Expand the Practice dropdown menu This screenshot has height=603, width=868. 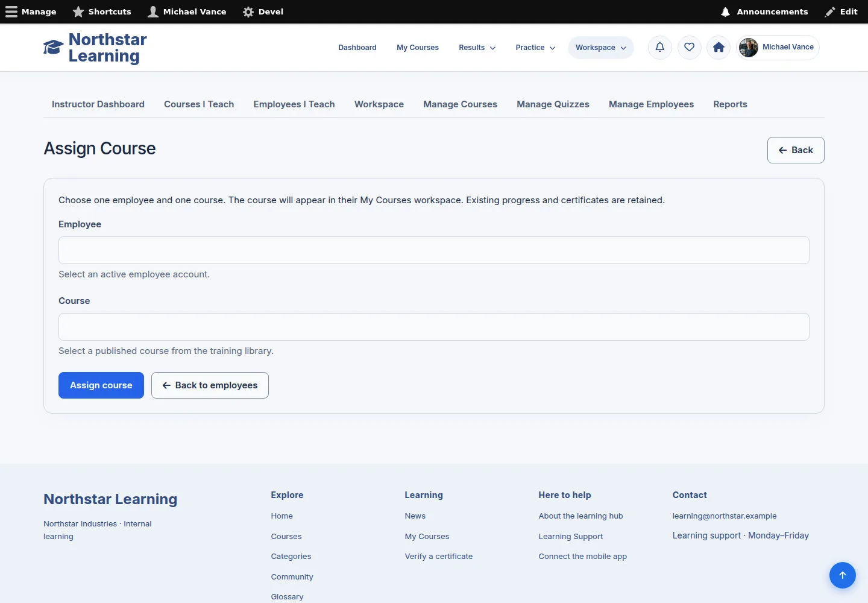(535, 48)
